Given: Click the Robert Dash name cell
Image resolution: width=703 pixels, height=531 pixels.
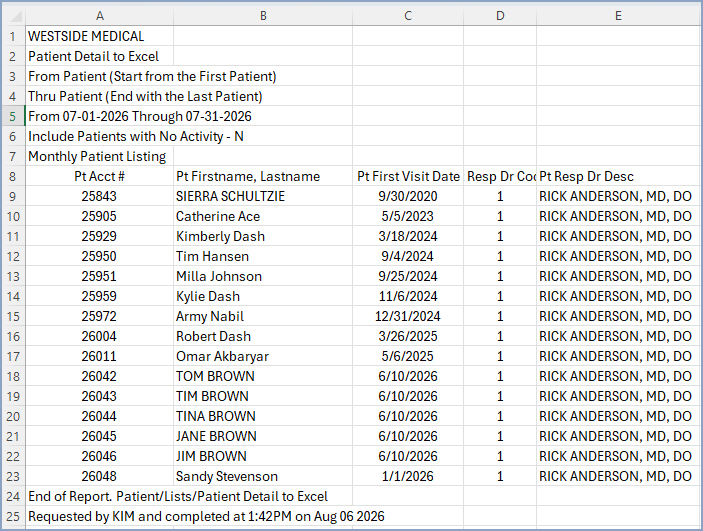Looking at the screenshot, I should (x=263, y=336).
